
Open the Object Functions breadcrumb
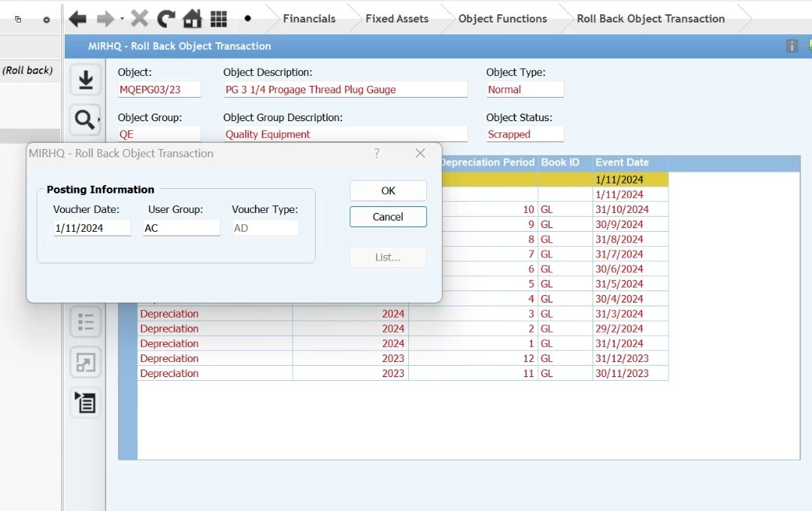502,19
